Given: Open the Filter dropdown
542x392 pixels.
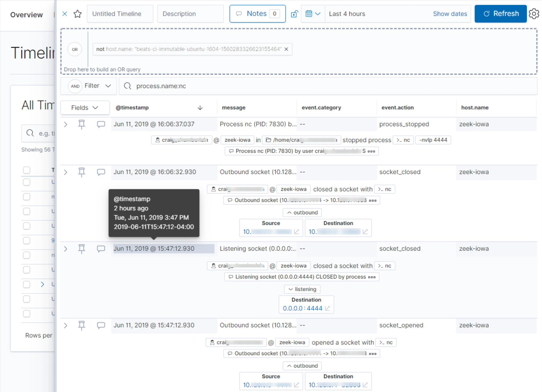Looking at the screenshot, I should tap(97, 86).
